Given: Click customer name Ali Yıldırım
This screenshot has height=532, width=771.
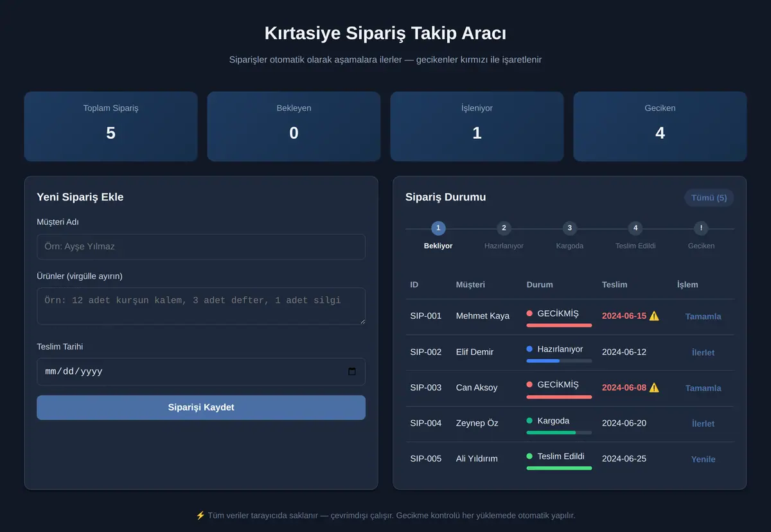Looking at the screenshot, I should pos(477,459).
